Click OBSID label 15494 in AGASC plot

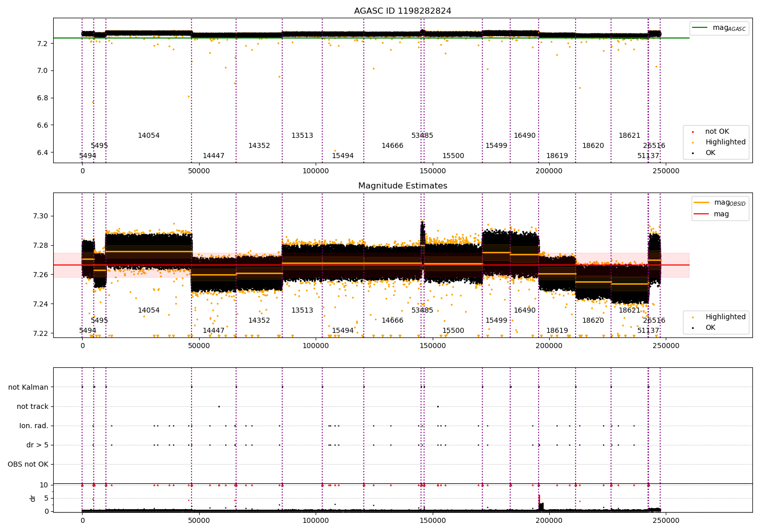[343, 156]
